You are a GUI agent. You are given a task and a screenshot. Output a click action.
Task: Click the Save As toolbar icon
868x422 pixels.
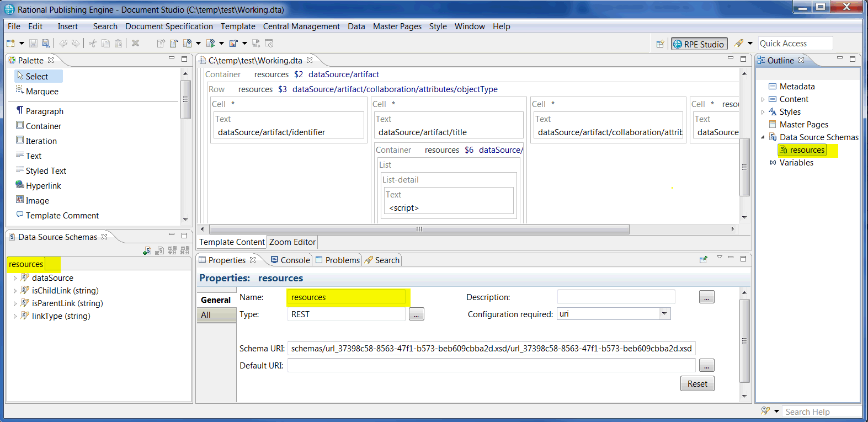[x=46, y=44]
